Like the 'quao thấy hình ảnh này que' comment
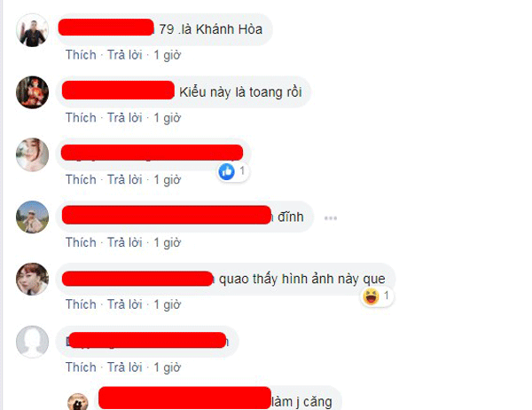Image resolution: width=532 pixels, height=410 pixels. [x=81, y=304]
